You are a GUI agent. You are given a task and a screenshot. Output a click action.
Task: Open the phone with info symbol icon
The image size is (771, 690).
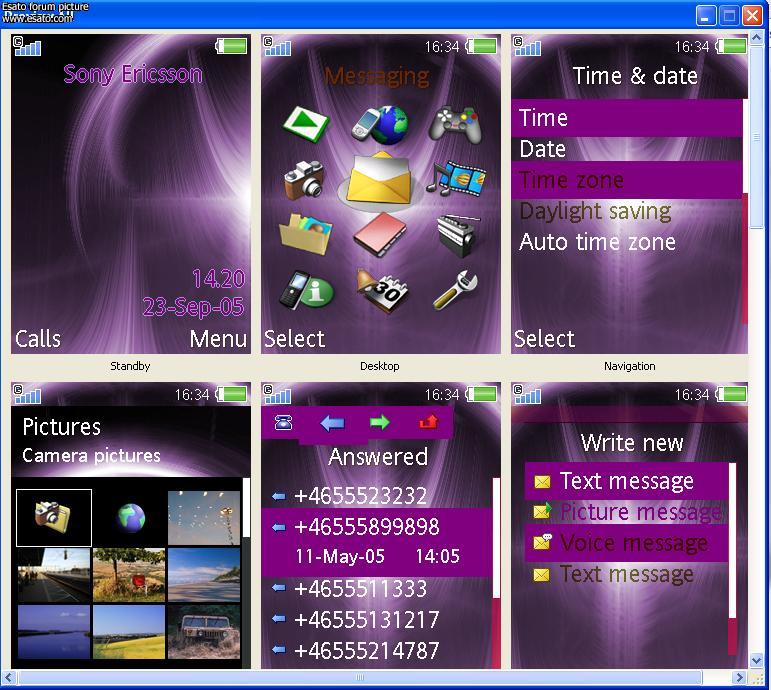306,291
